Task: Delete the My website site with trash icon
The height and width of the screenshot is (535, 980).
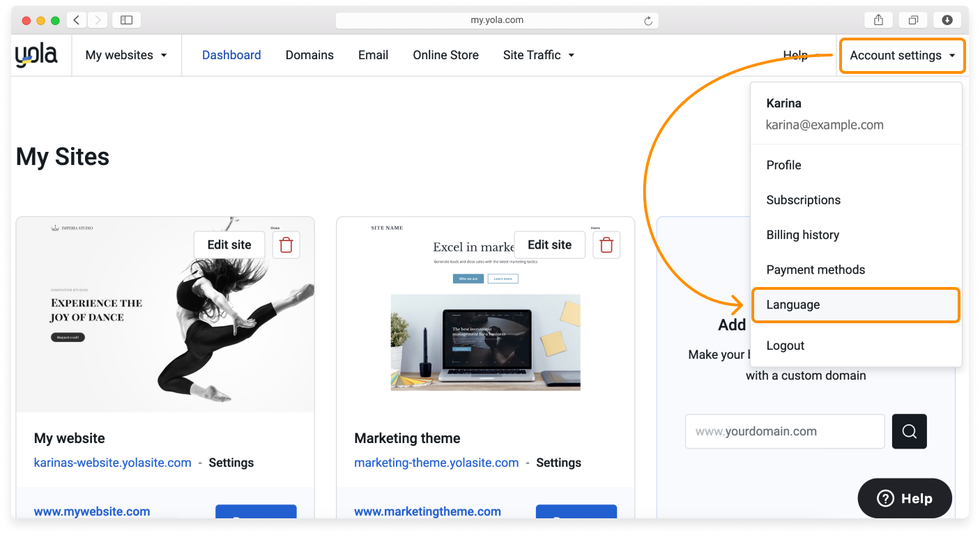Action: pos(286,245)
